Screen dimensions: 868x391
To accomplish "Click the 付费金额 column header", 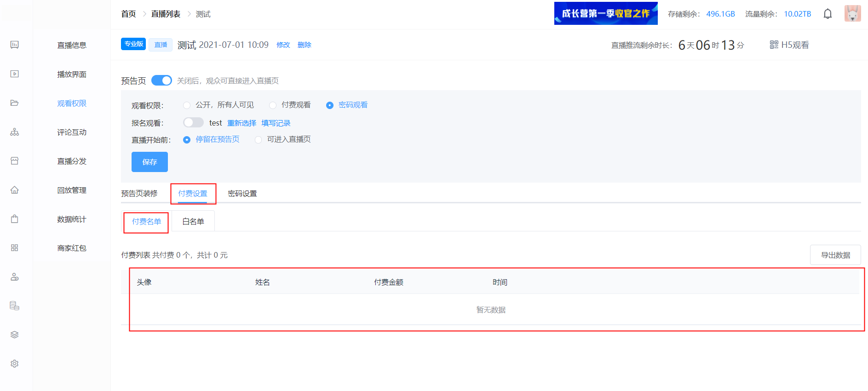I will pos(389,282).
